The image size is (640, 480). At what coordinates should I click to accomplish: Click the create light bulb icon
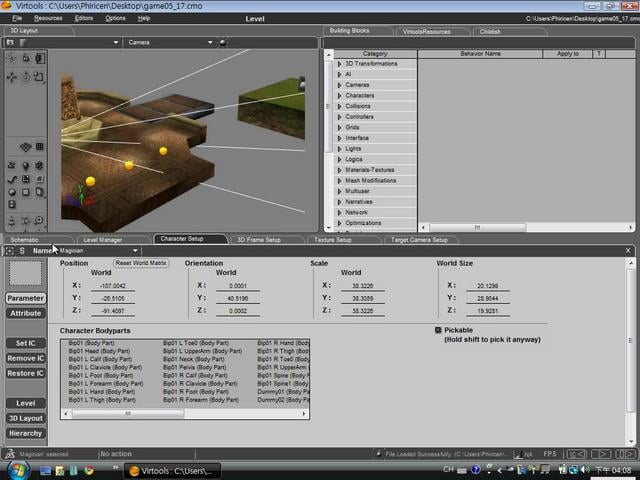(x=26, y=165)
